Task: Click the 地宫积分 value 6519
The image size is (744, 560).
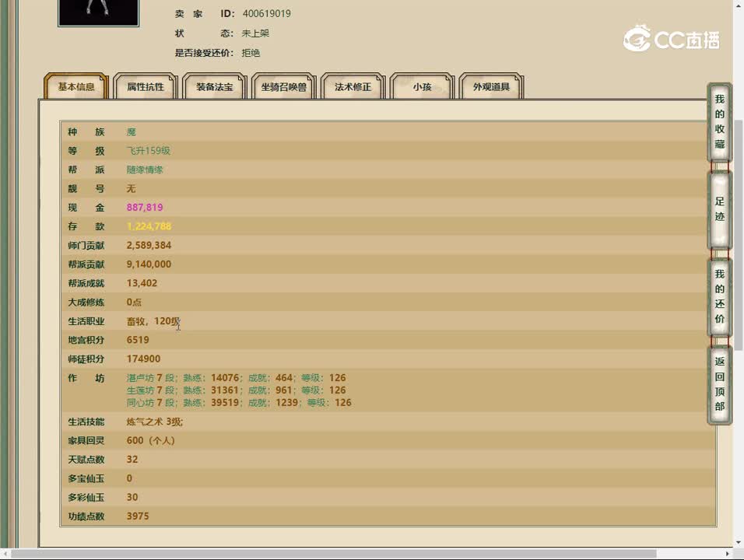Action: pyautogui.click(x=138, y=340)
